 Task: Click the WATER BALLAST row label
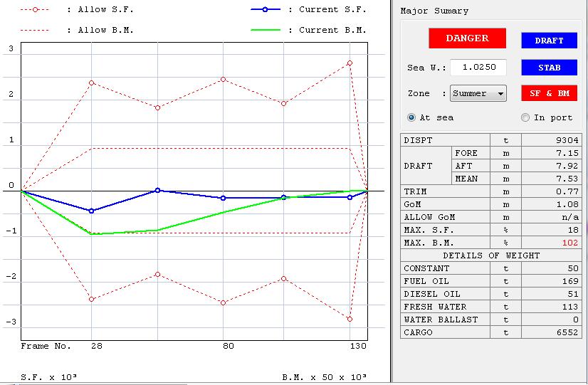(441, 320)
